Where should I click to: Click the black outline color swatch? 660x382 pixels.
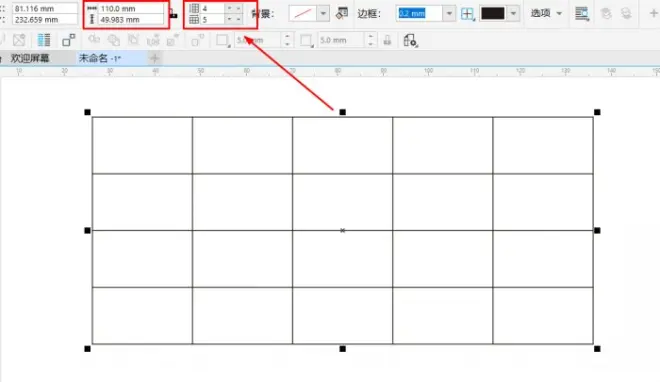[492, 13]
